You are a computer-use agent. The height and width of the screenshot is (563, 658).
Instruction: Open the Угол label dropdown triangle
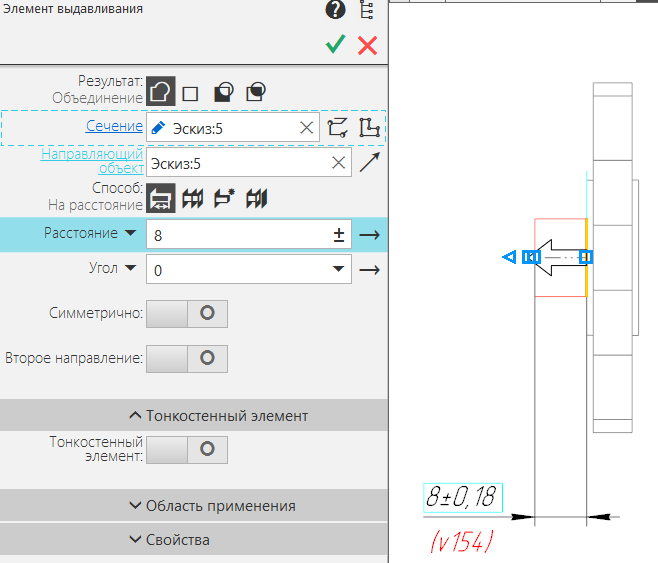point(131,268)
